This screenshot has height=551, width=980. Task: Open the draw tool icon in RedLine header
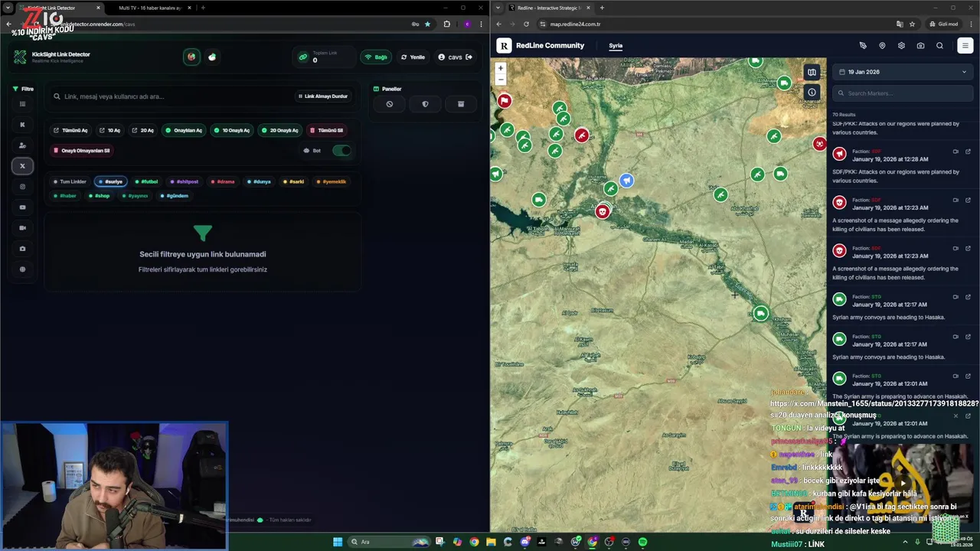point(863,46)
